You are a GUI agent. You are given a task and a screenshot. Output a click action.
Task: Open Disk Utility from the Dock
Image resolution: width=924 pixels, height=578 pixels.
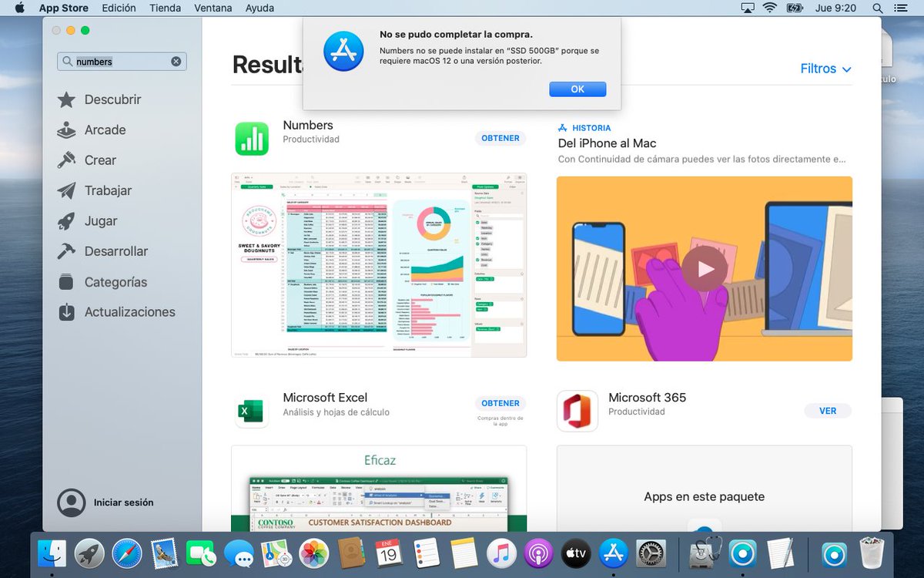705,553
